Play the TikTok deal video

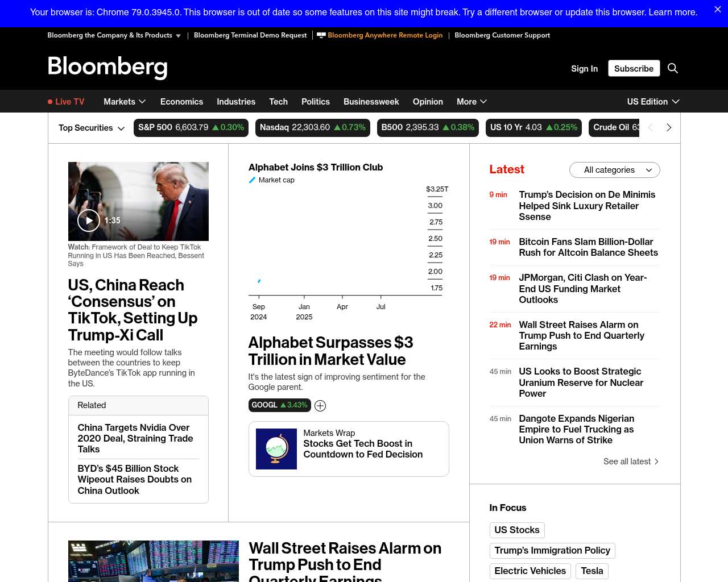(x=89, y=221)
